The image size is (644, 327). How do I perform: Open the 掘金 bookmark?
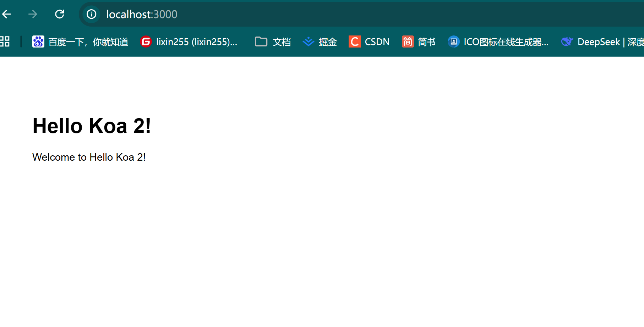pos(320,42)
